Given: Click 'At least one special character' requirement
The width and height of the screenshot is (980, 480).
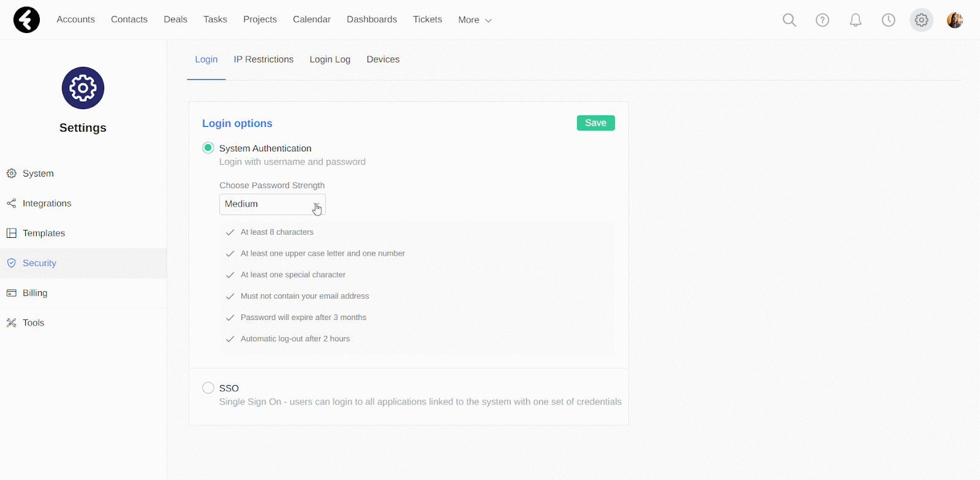Looking at the screenshot, I should click(293, 275).
